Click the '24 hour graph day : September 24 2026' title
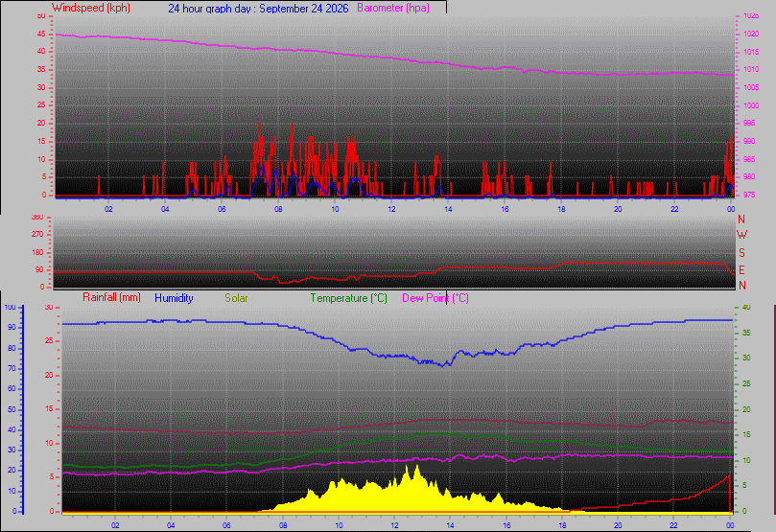Image resolution: width=776 pixels, height=532 pixels. point(258,9)
